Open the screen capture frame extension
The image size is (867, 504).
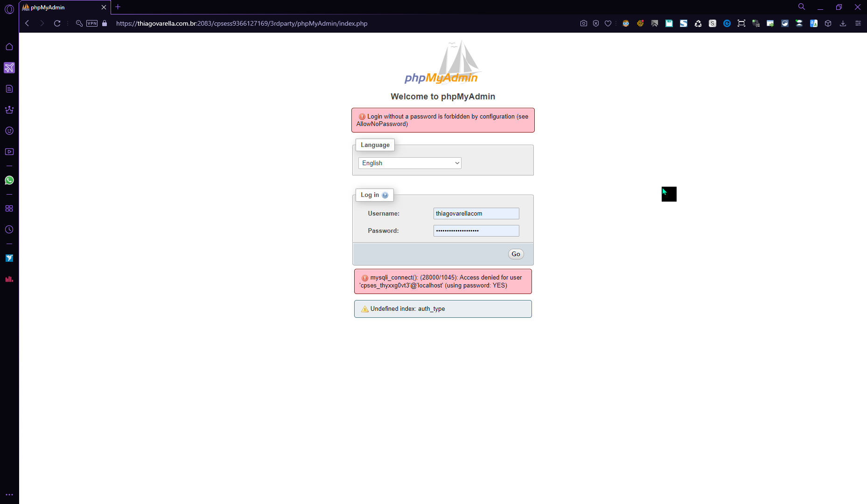741,23
